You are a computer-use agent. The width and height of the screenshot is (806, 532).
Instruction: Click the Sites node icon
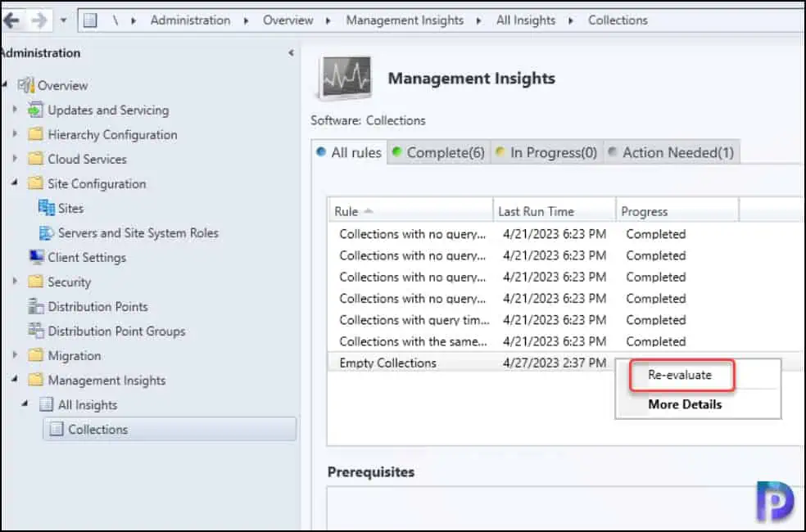46,208
